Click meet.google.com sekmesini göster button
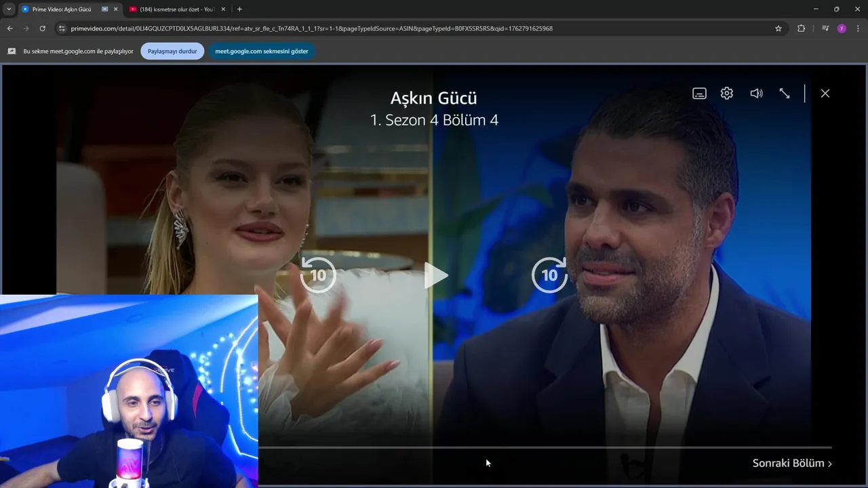868x488 pixels. (262, 51)
